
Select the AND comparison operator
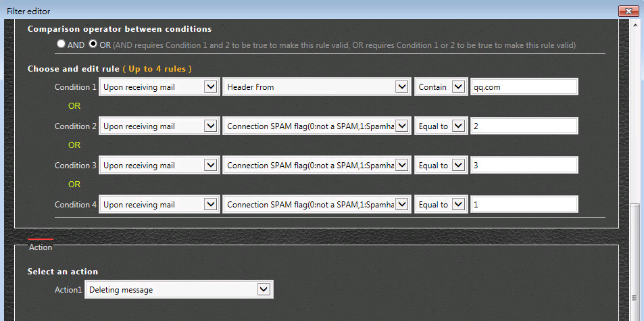click(61, 44)
